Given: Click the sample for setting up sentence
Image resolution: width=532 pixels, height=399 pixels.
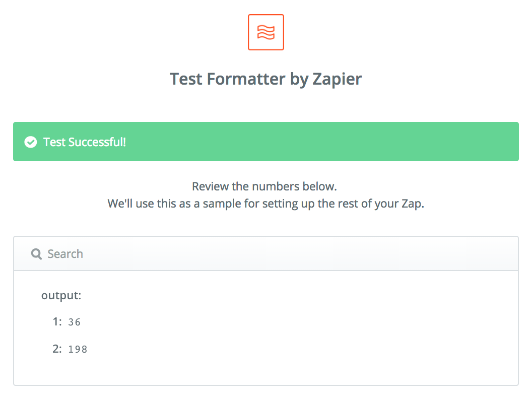Looking at the screenshot, I should coord(266,204).
